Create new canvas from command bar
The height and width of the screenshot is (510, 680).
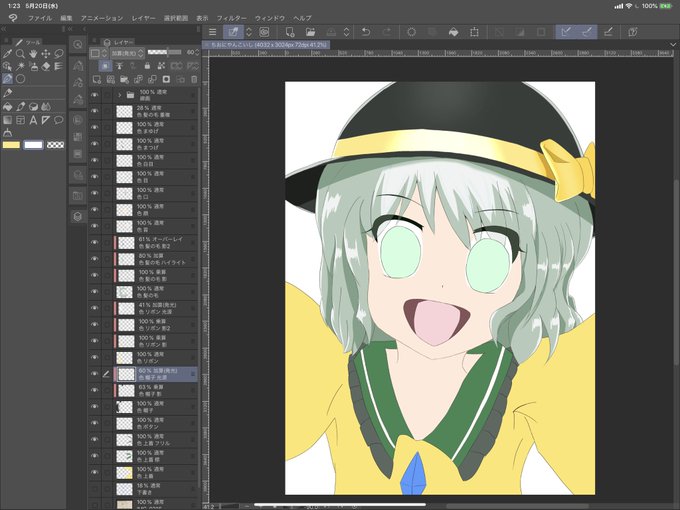coord(290,32)
